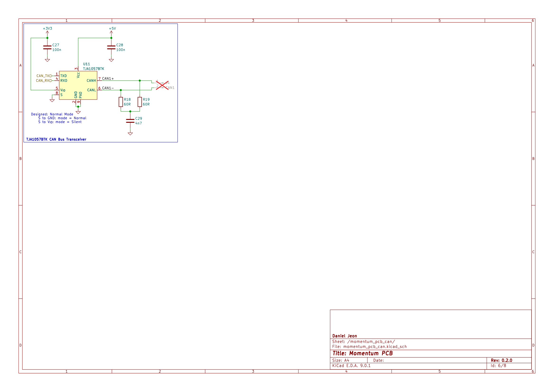
Task: Click the CAN1+ net label on CANH
Action: tap(108, 78)
